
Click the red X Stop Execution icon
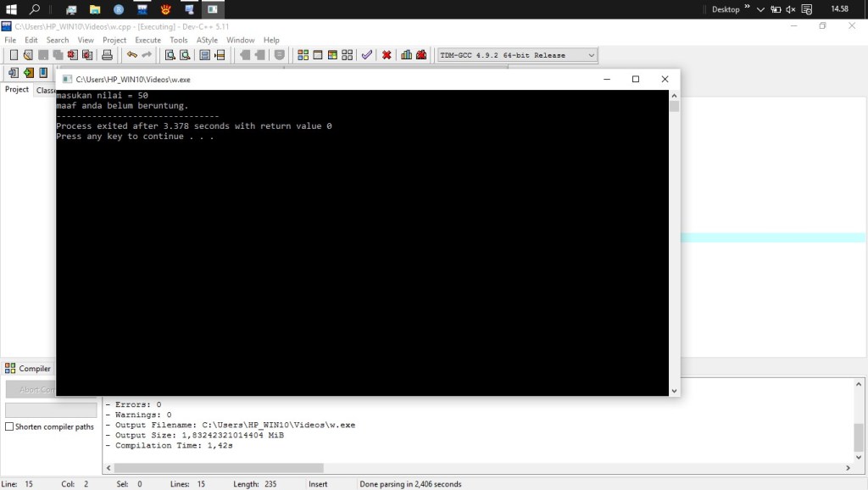tap(387, 55)
